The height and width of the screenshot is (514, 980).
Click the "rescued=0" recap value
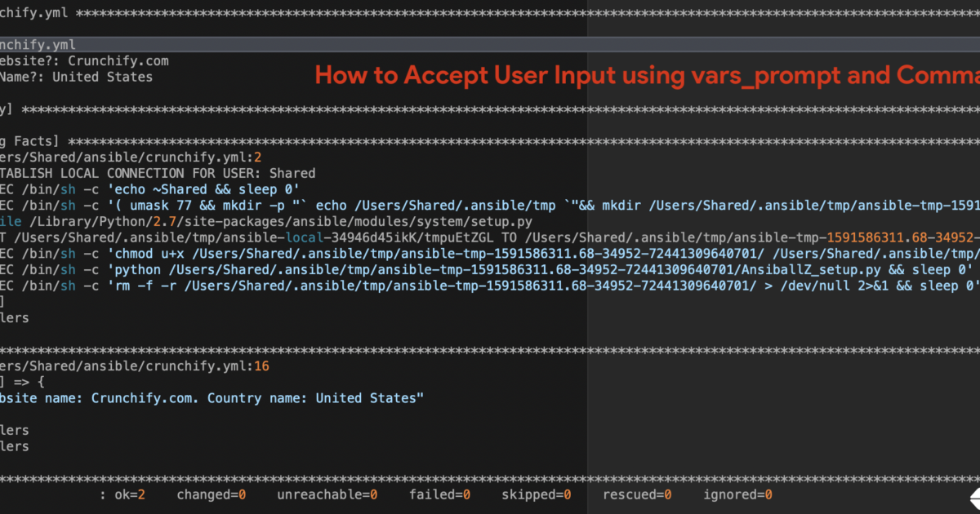tap(637, 494)
